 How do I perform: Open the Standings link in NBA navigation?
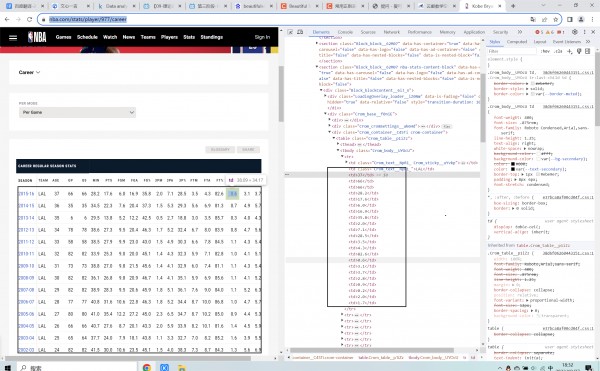point(212,37)
